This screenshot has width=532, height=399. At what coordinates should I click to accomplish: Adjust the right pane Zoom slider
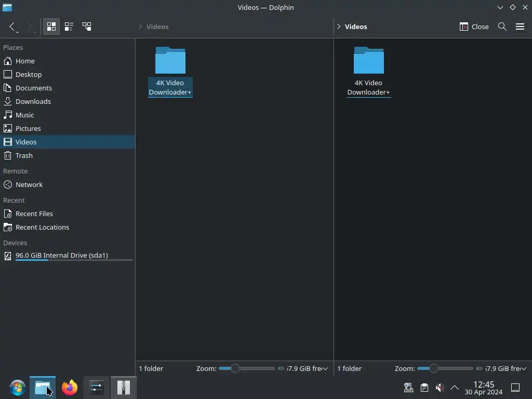point(445,368)
